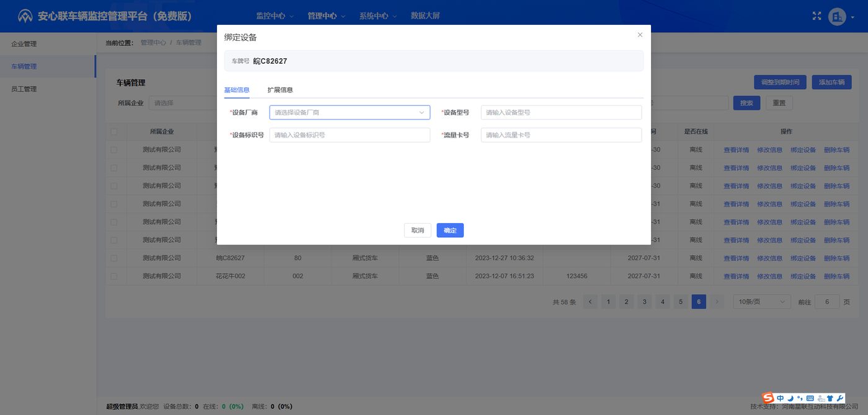This screenshot has height=415, width=868.
Task: Open the IME skin shirt icon
Action: 830,398
